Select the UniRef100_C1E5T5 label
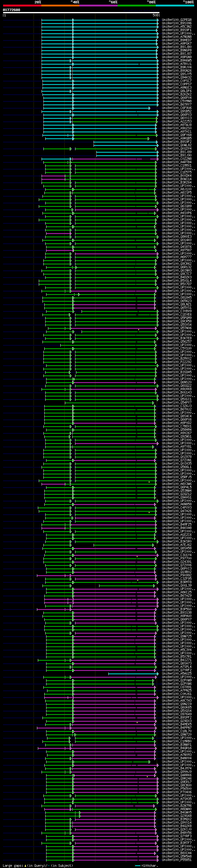The height and width of the screenshot is (868, 197). coord(177,172)
